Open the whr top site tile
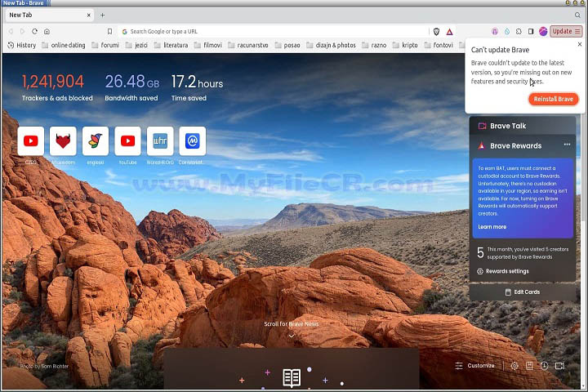The image size is (588, 392). (160, 141)
